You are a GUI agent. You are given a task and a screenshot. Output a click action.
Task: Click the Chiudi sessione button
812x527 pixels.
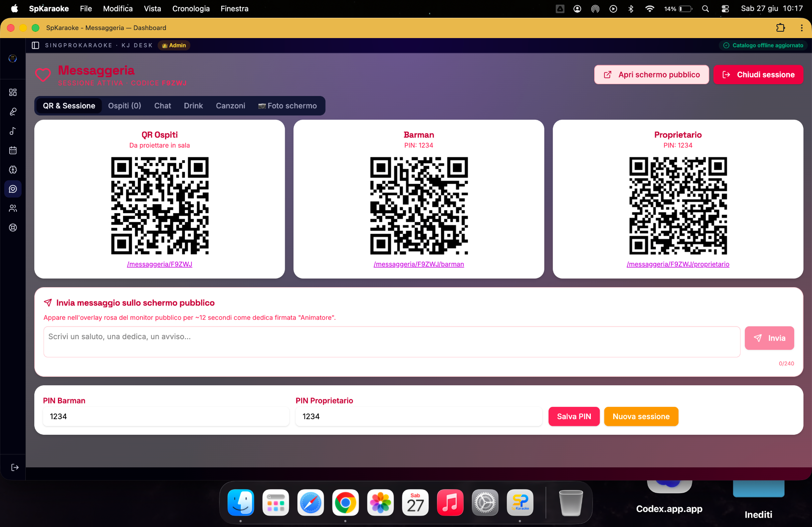coord(758,75)
